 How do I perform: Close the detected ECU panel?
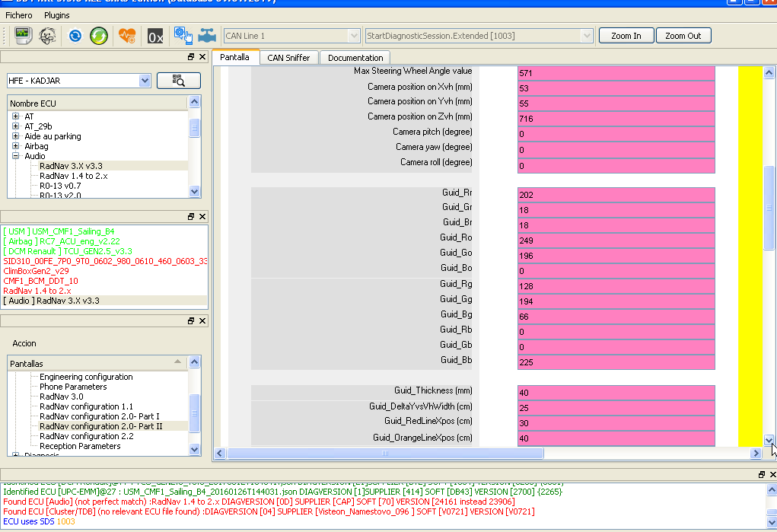tap(202, 217)
